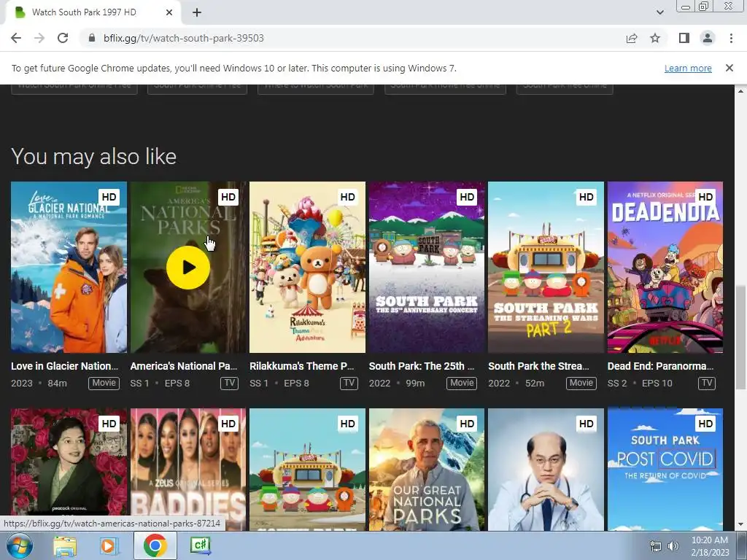The image size is (747, 560).
Task: Close the Watch South Park tab
Action: [169, 12]
